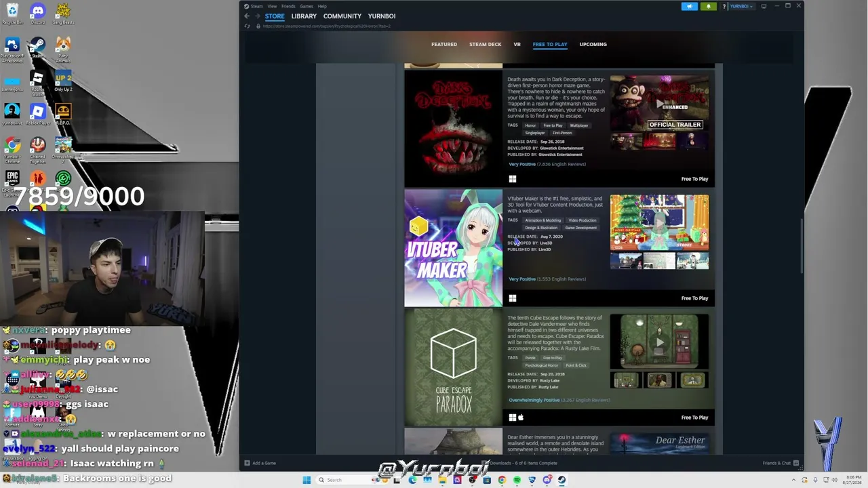Toggle Steam Big Picture mode icon
Image resolution: width=868 pixels, height=488 pixels.
point(764,6)
